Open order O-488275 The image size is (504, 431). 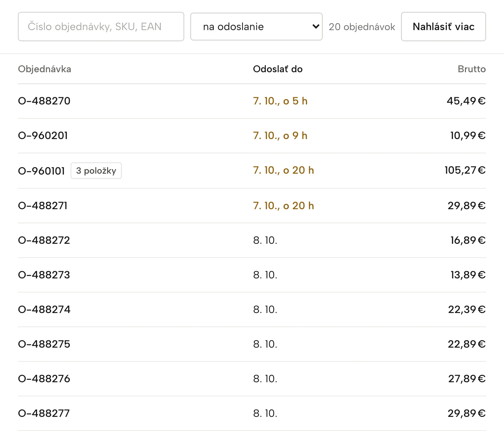(x=44, y=344)
